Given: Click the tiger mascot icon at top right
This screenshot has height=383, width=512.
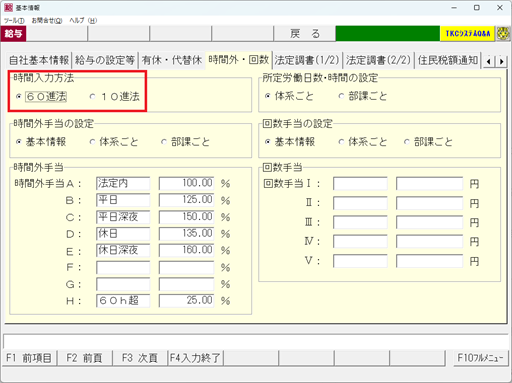Looking at the screenshot, I should tap(503, 34).
